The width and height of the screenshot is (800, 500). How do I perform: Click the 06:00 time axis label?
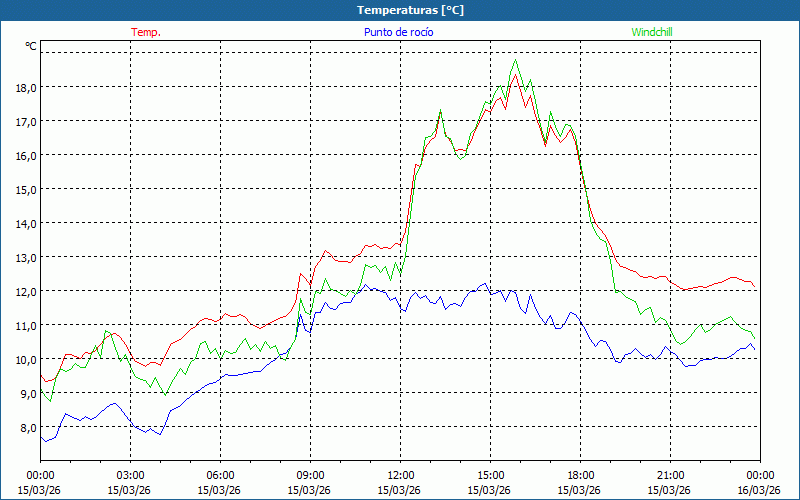[x=220, y=475]
